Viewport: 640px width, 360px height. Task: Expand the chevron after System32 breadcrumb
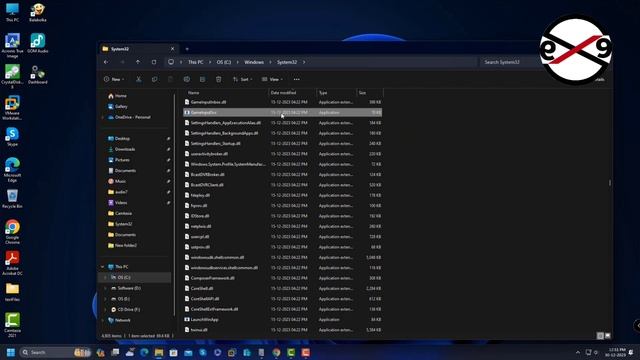(x=304, y=62)
